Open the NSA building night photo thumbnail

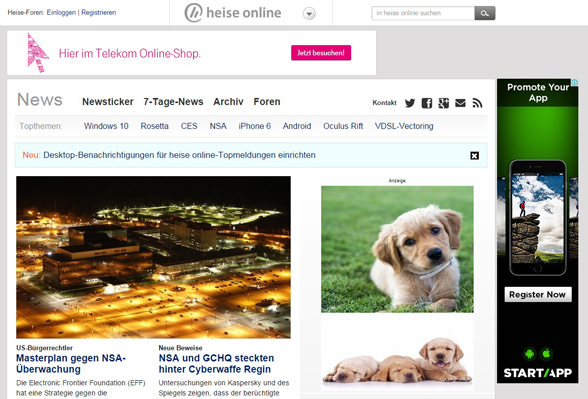pyautogui.click(x=153, y=257)
